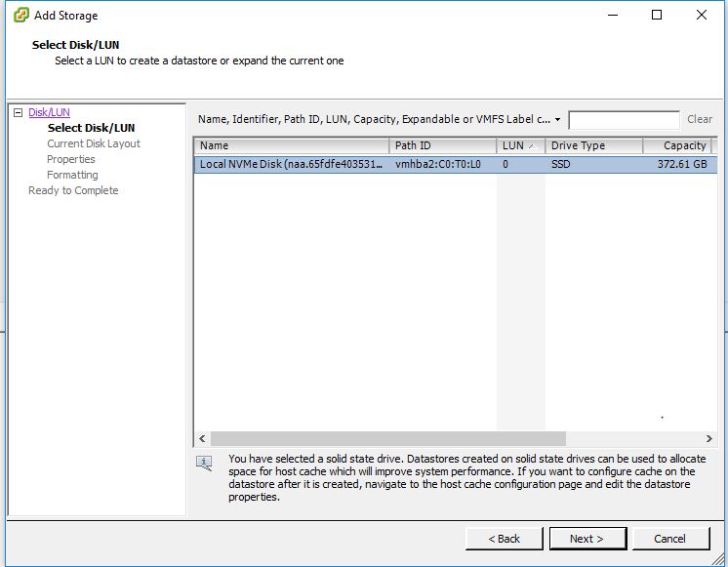
Task: Cancel the Add Storage wizard
Action: 670,539
